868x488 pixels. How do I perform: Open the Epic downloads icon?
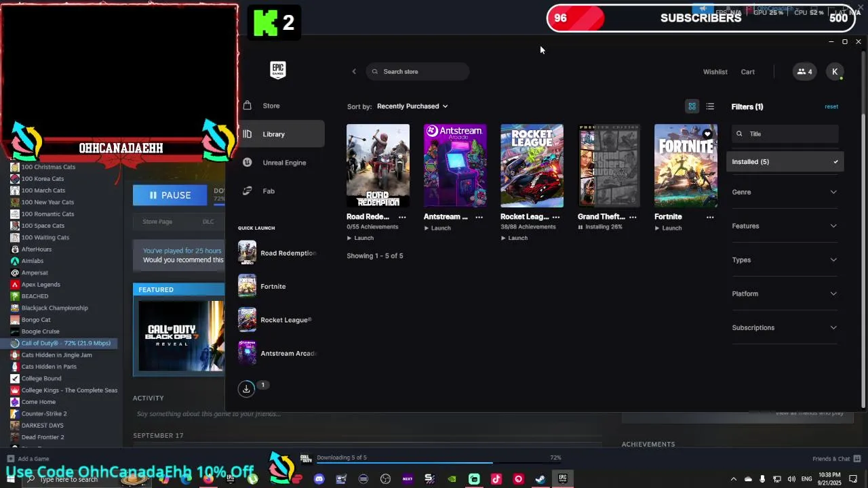click(x=246, y=388)
